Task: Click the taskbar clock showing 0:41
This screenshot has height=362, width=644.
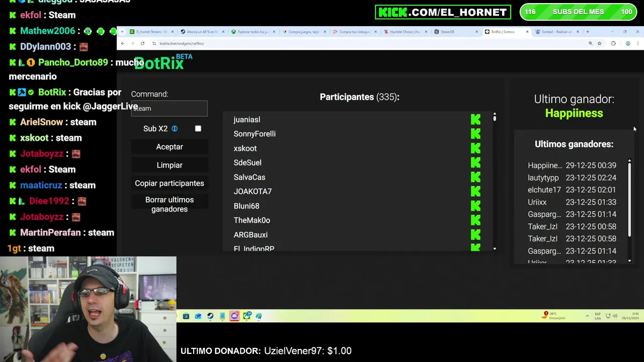Action: pyautogui.click(x=630, y=316)
